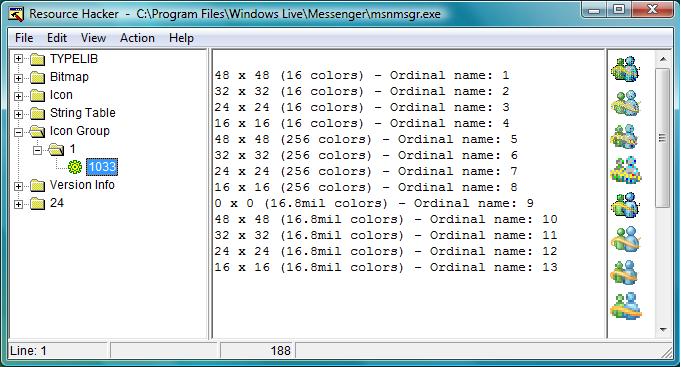Collapse the folder 1 node under Icon Group
Image resolution: width=681 pixels, height=367 pixels.
(x=38, y=150)
